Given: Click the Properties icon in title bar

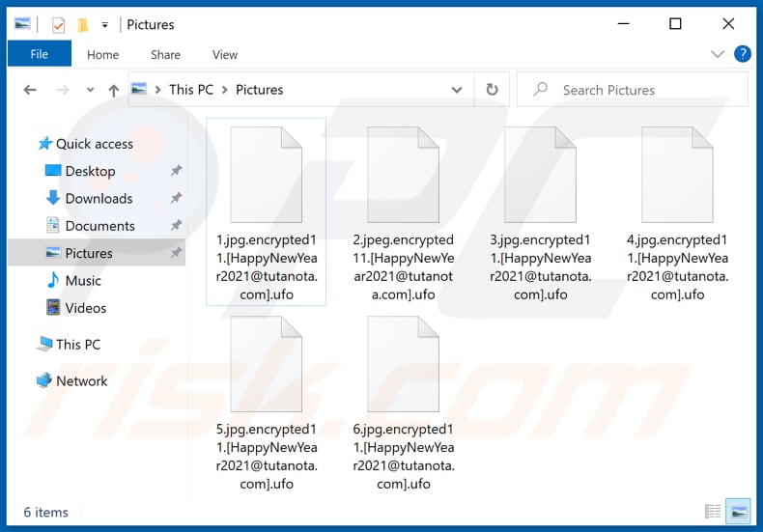Looking at the screenshot, I should [57, 24].
